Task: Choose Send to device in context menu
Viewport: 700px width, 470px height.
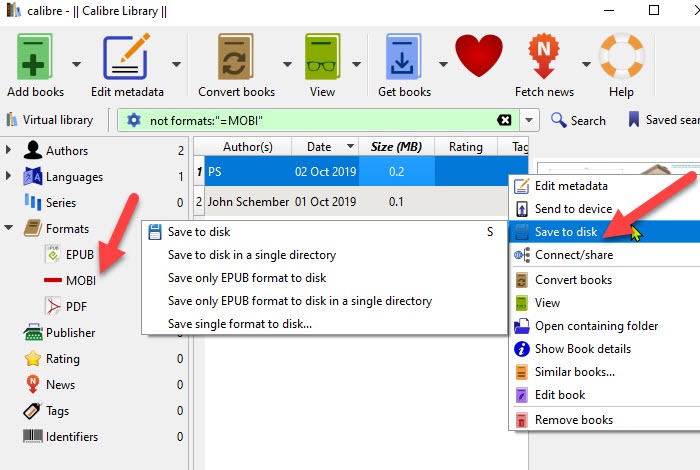Action: pyautogui.click(x=604, y=208)
